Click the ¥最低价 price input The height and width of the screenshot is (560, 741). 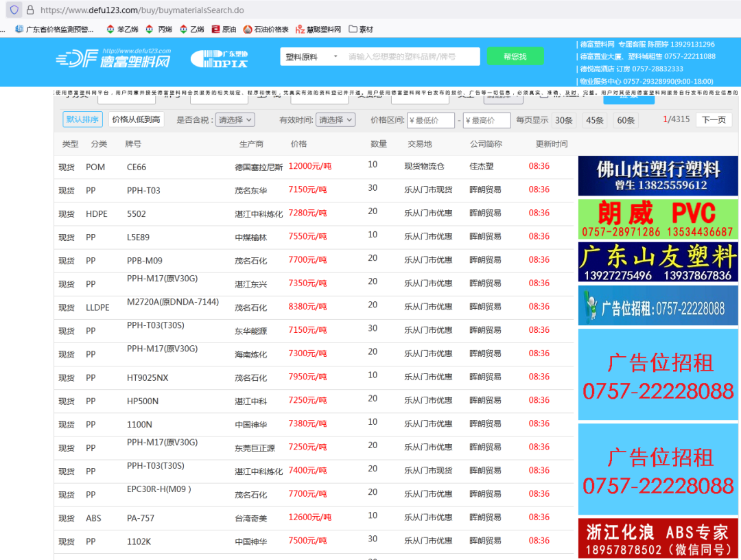point(430,121)
